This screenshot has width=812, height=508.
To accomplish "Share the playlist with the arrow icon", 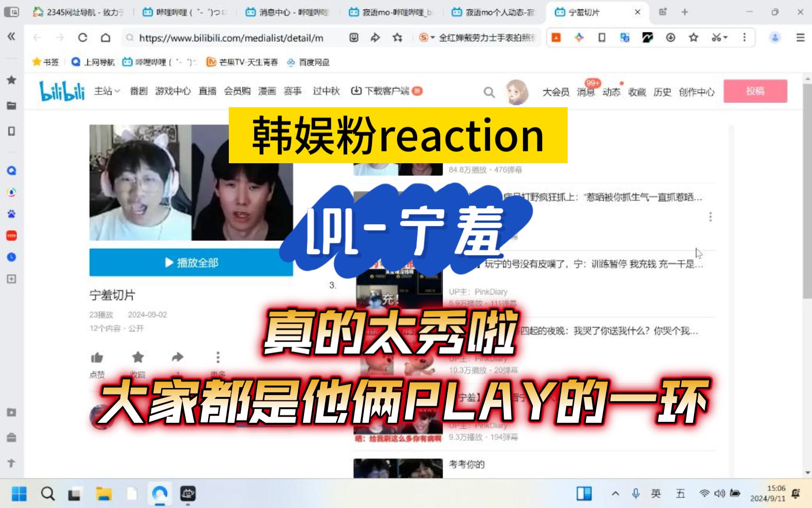I will [177, 357].
